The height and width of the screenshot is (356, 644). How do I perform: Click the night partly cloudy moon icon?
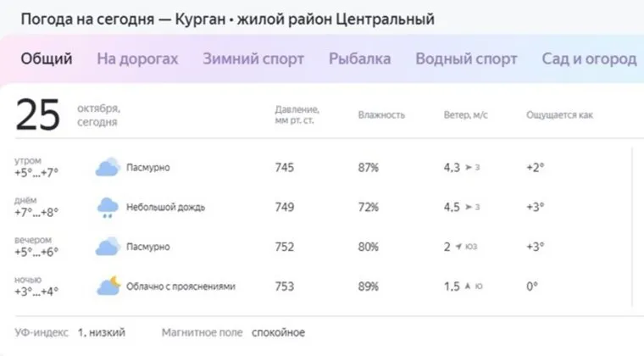click(108, 286)
